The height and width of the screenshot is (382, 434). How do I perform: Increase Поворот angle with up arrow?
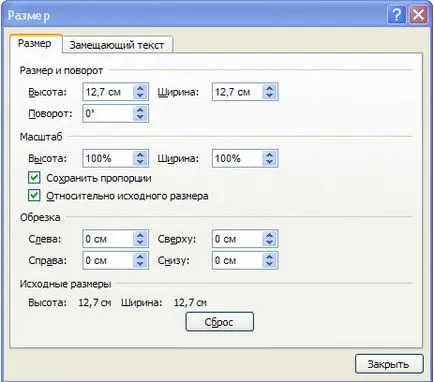tap(140, 110)
